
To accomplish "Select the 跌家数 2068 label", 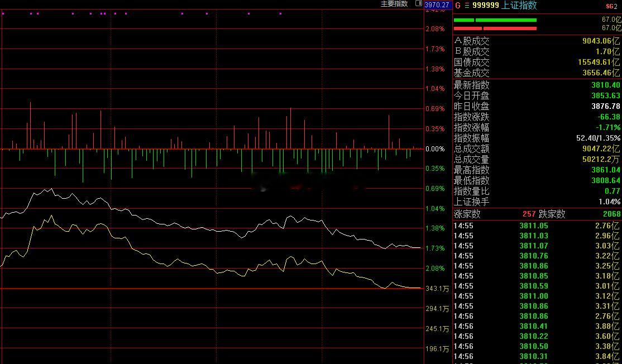I will click(x=580, y=214).
